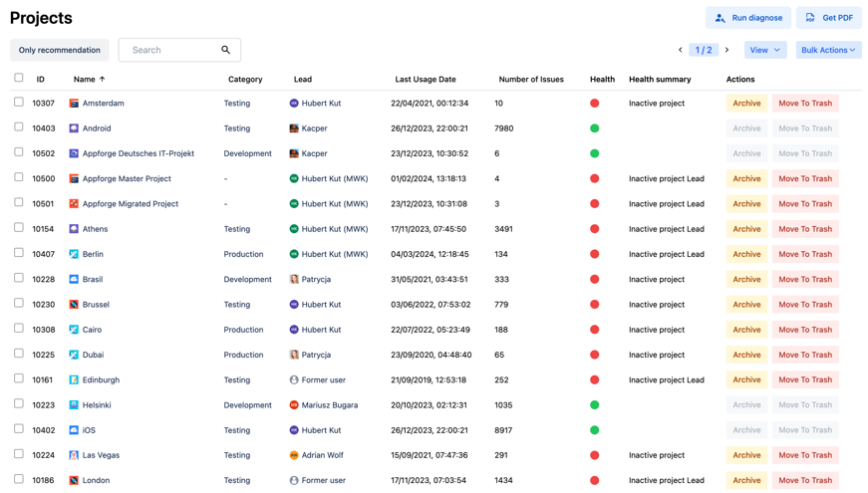Sort by Number of Issues column header

click(531, 79)
